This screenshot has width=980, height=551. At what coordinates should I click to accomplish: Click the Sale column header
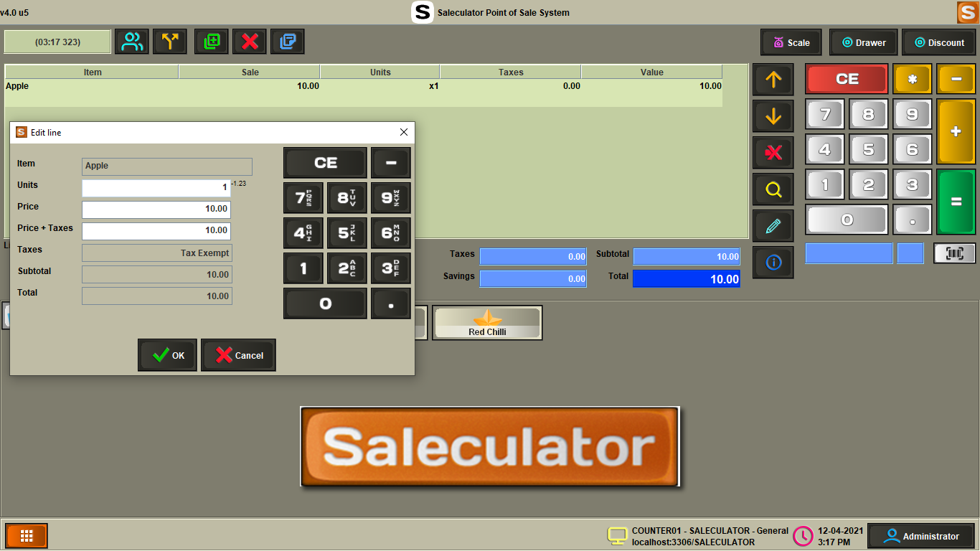click(250, 72)
